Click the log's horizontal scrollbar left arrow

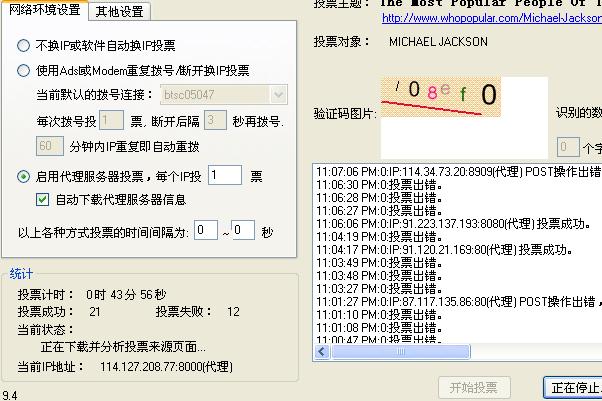pyautogui.click(x=321, y=352)
